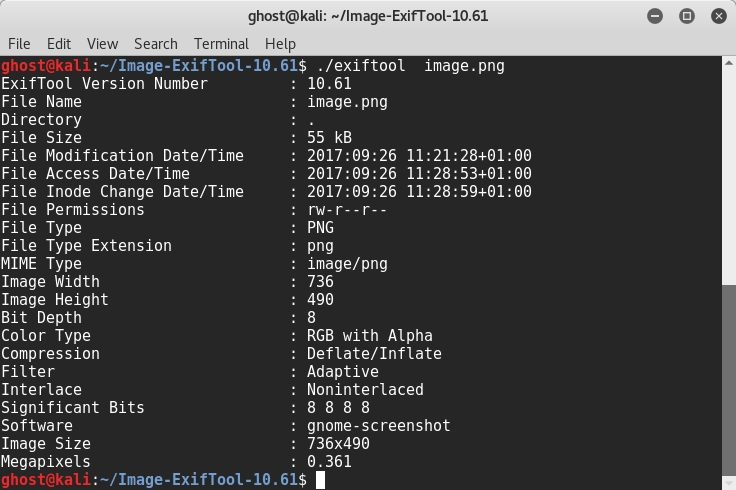Click the gnome-screenshot Software value
The image size is (736, 490).
[x=378, y=426]
